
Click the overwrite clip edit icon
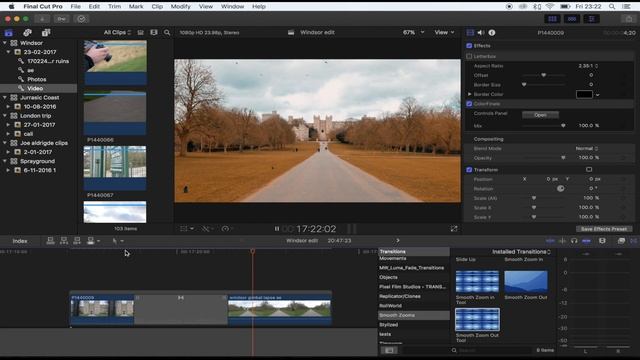pos(91,241)
